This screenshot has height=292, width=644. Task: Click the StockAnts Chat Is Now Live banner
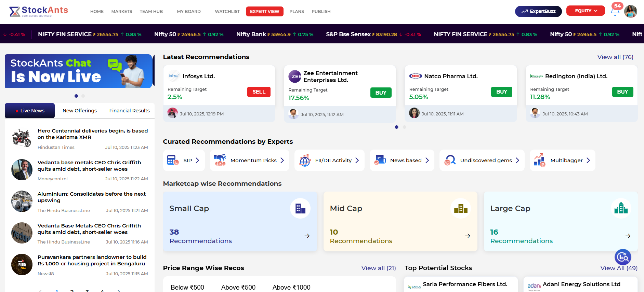(79, 71)
